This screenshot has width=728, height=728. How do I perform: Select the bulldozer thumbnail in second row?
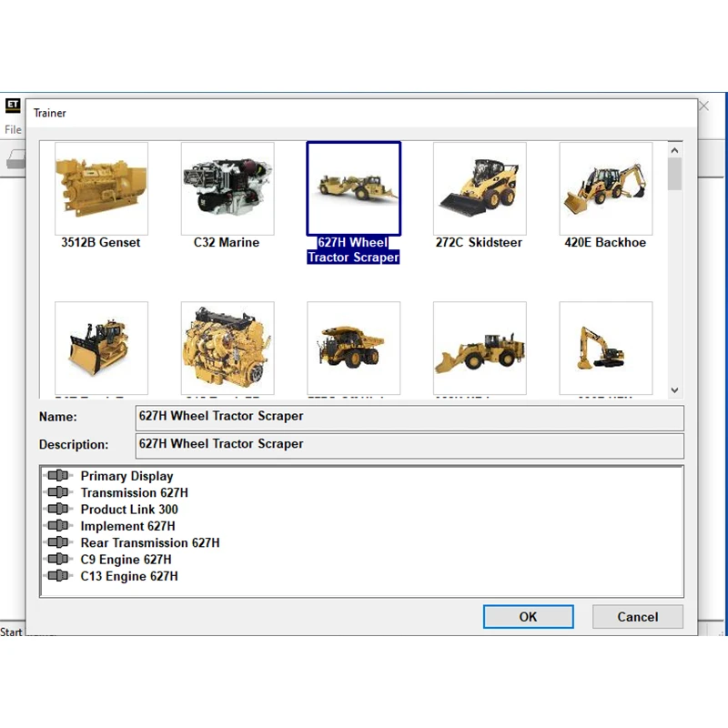coord(101,349)
